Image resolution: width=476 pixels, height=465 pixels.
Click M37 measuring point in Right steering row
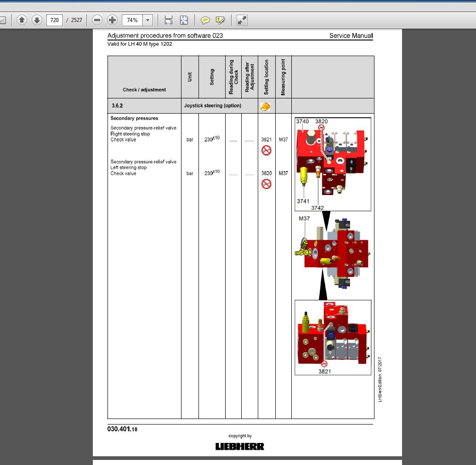click(x=283, y=139)
